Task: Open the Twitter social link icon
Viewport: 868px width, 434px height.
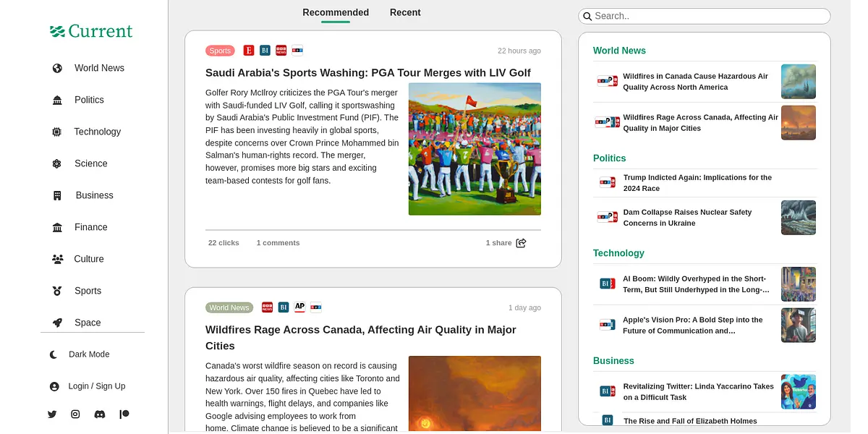Action: pos(52,414)
